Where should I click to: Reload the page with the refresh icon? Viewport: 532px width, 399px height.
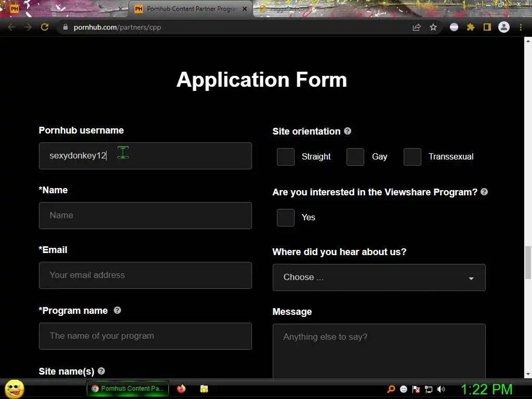(x=45, y=27)
